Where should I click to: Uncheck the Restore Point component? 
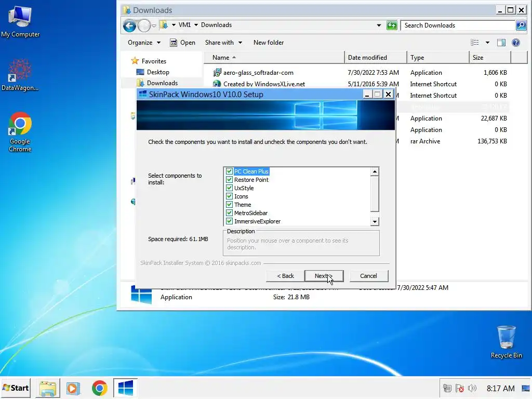[229, 179]
